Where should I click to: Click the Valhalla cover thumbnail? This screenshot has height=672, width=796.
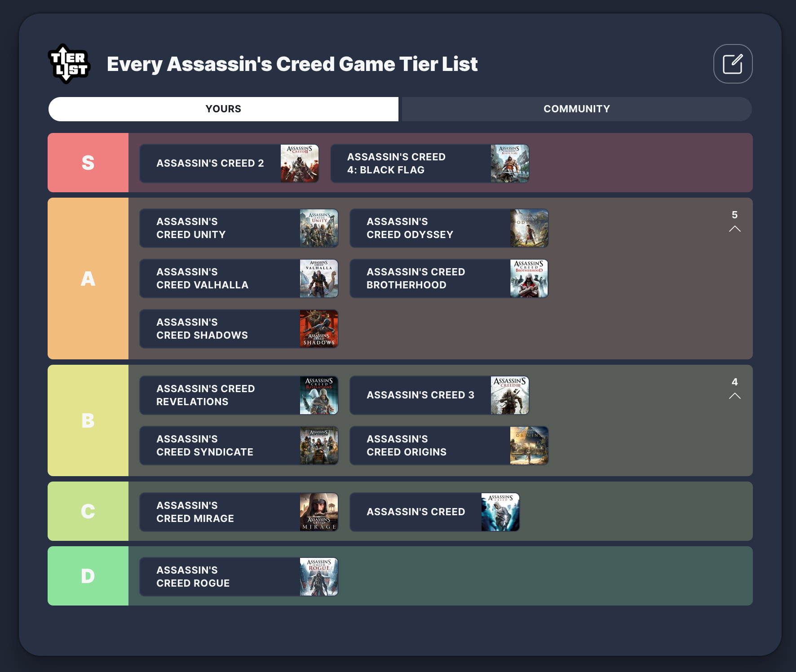[x=319, y=279]
